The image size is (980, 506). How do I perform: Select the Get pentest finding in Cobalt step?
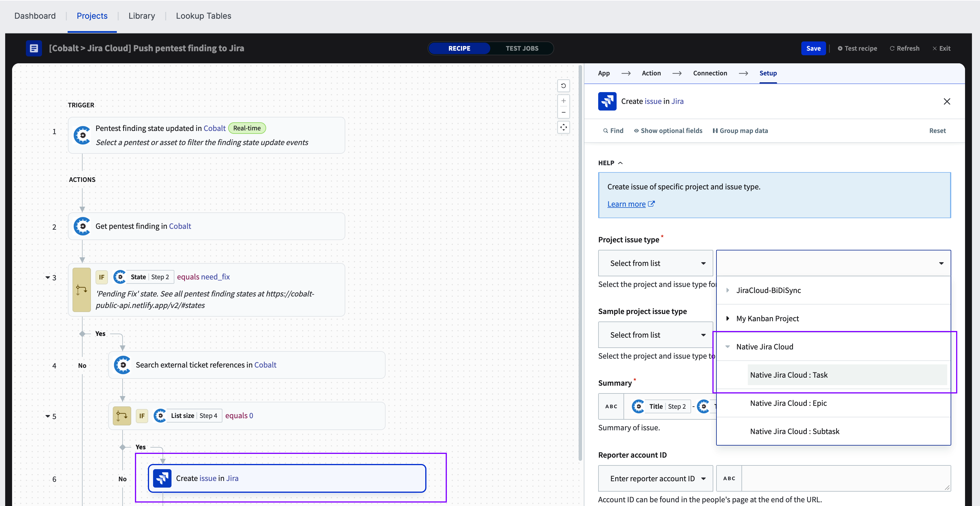206,226
